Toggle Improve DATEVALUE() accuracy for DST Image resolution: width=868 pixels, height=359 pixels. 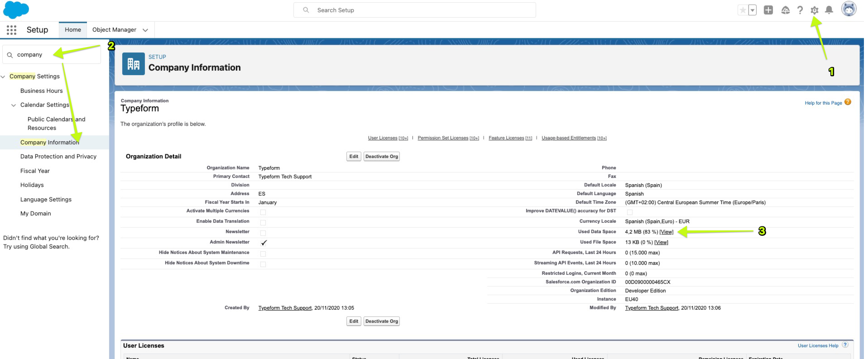click(630, 212)
